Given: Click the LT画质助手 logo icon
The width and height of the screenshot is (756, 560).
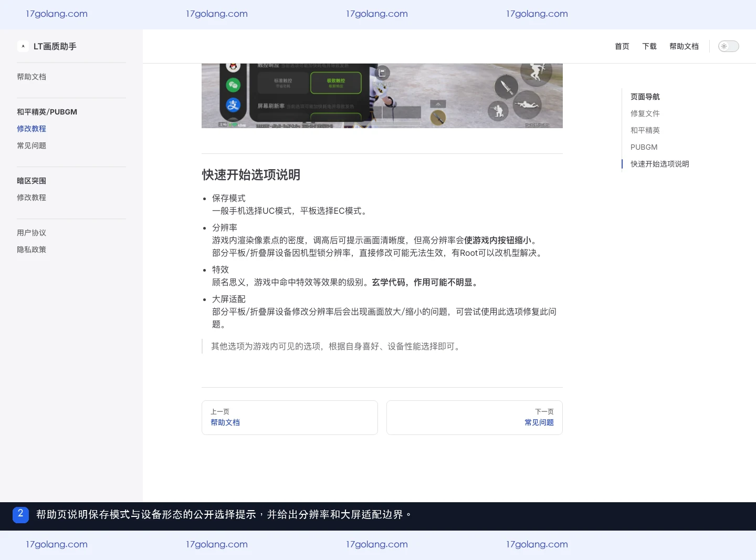Looking at the screenshot, I should coord(23,46).
